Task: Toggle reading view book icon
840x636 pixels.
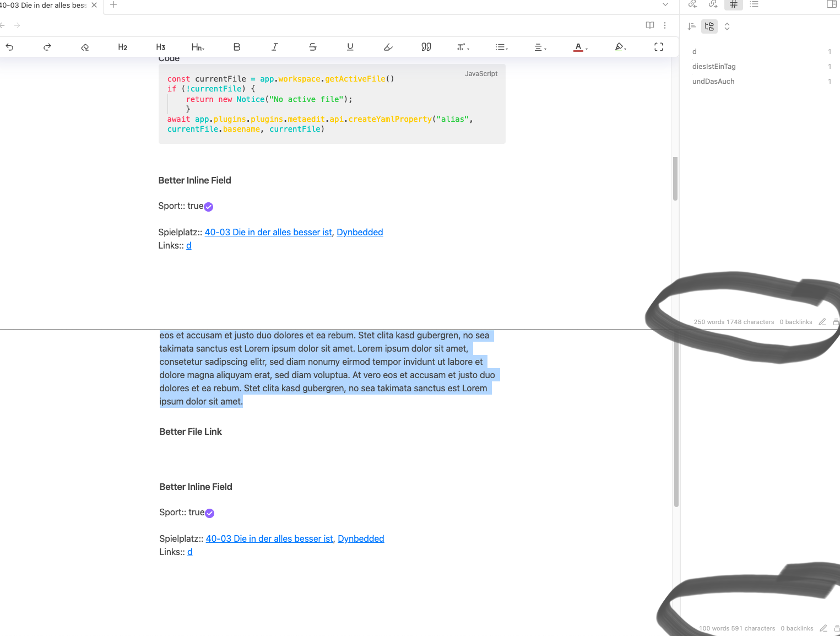Action: [x=650, y=25]
